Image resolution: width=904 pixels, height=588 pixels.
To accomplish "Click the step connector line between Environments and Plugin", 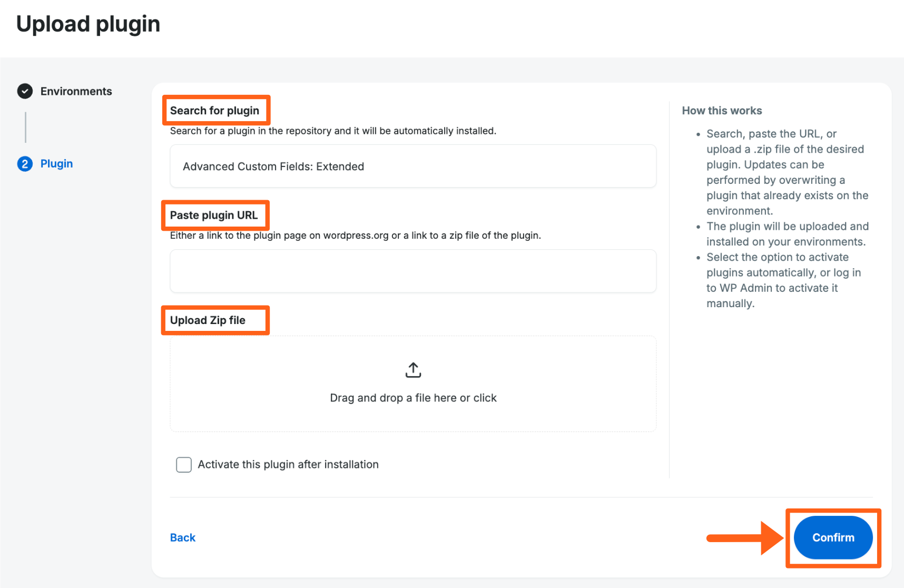I will click(x=25, y=127).
